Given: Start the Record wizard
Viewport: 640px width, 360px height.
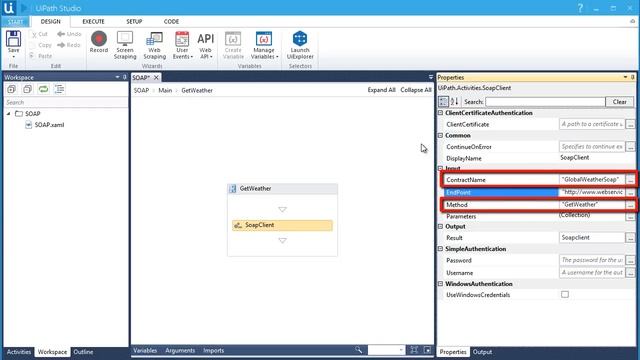Looking at the screenshot, I should coord(99,42).
